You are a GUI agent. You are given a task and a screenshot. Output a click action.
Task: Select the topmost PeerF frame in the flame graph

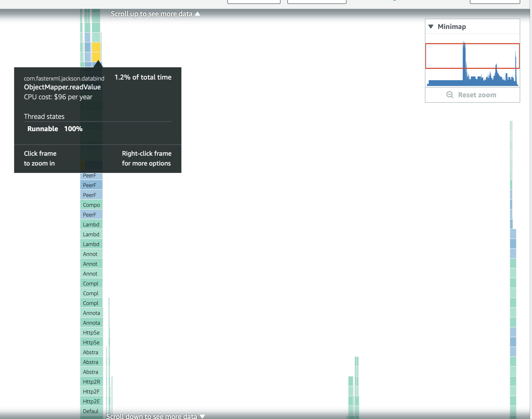91,175
